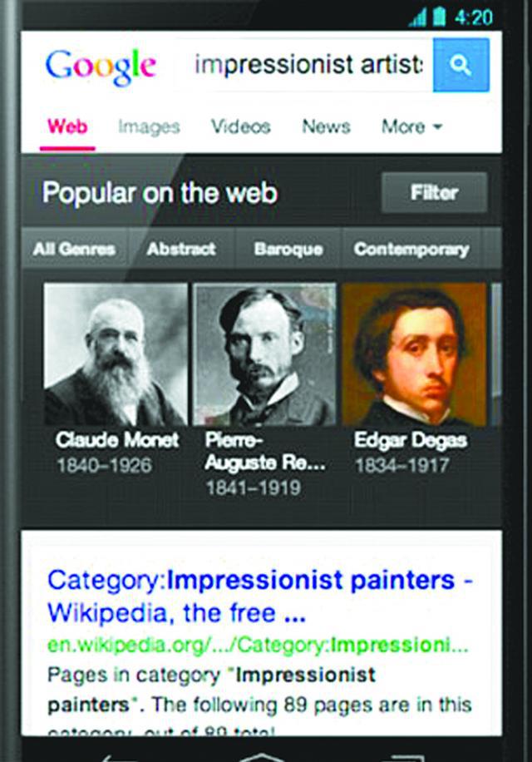Tap the Google logo
Viewport: 532px width, 762px height.
coord(101,67)
